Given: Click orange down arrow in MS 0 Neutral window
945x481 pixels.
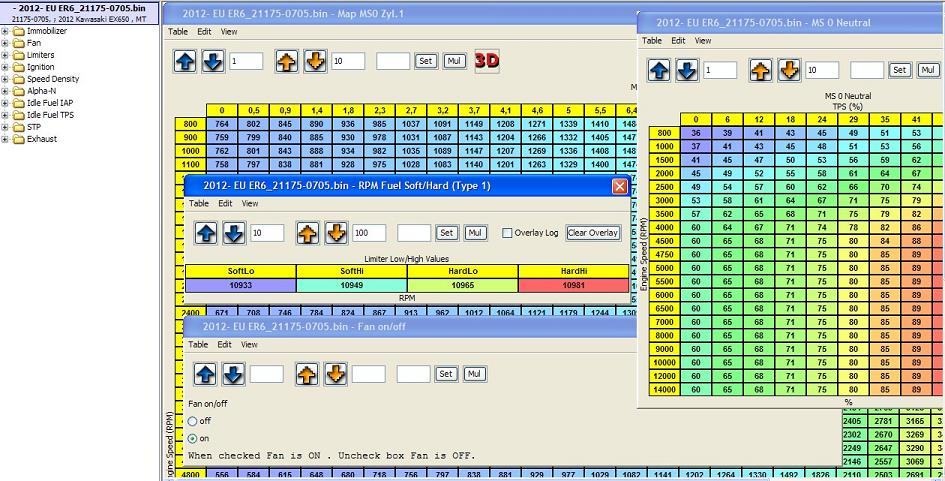Looking at the screenshot, I should (x=788, y=70).
